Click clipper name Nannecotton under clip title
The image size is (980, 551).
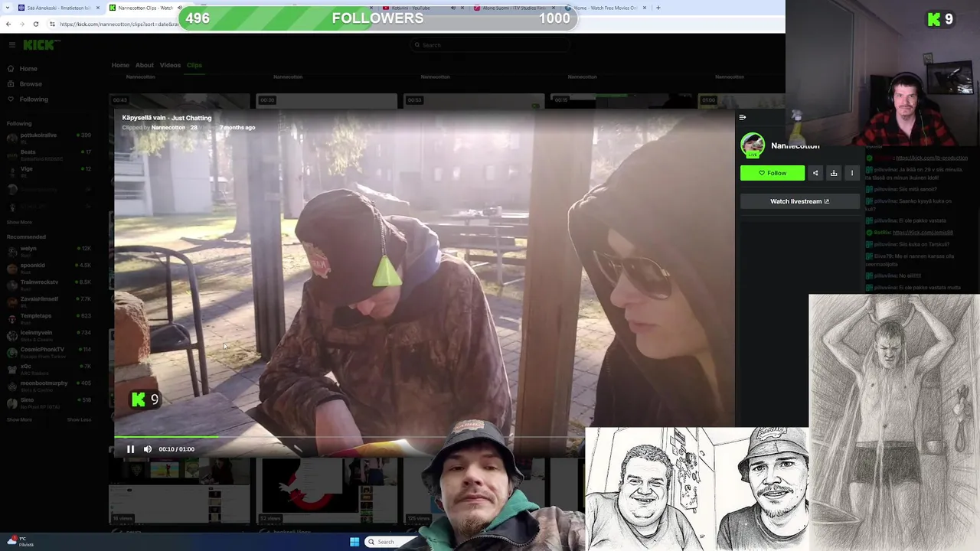click(168, 128)
